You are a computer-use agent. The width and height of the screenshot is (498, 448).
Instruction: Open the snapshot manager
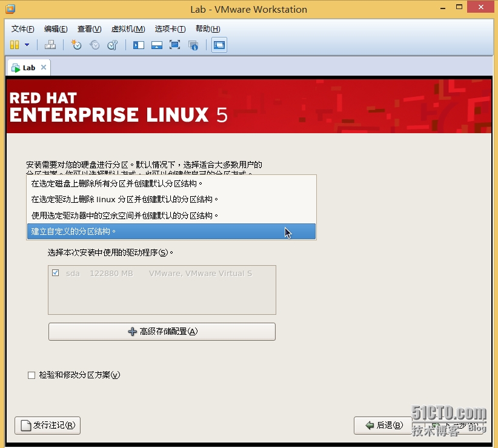pos(113,45)
